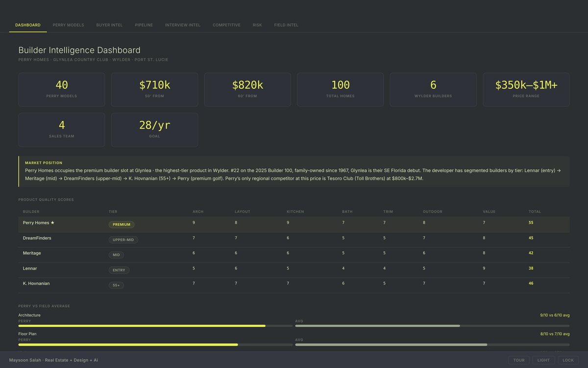Click the TIER column header
Image resolution: width=588 pixels, height=368 pixels.
113,212
